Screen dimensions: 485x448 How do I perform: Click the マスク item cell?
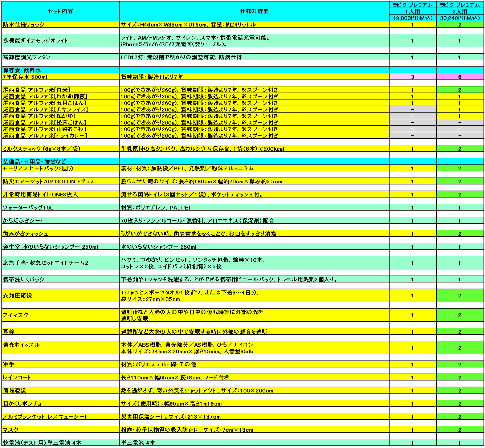coord(61,430)
